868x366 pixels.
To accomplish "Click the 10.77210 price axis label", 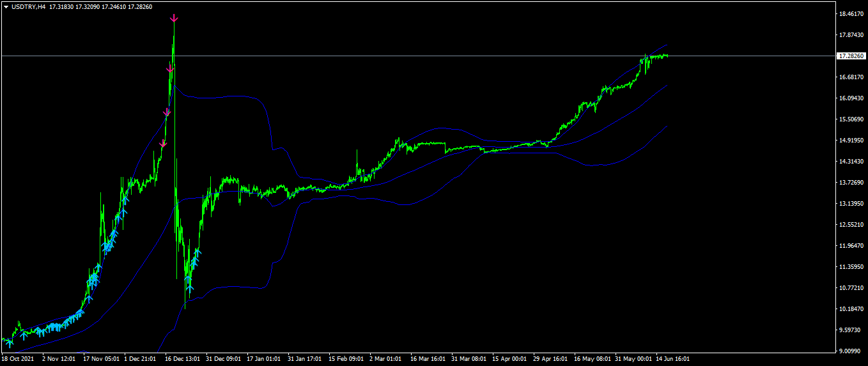I will pos(852,288).
